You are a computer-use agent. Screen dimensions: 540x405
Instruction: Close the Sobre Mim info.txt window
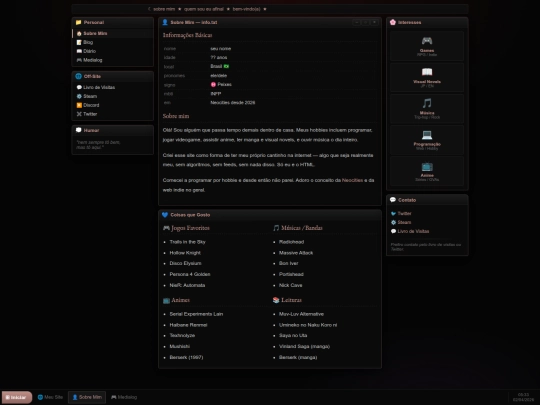(374, 22)
